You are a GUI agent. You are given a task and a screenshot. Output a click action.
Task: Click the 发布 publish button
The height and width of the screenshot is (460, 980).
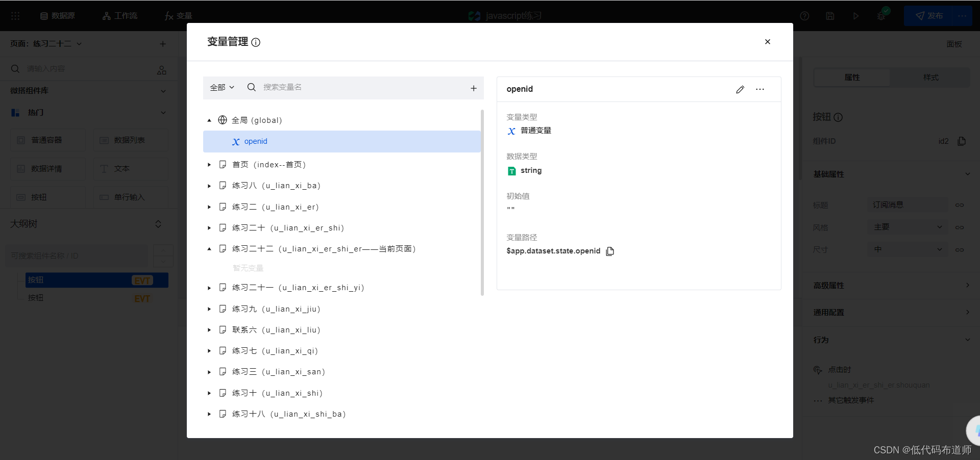929,16
